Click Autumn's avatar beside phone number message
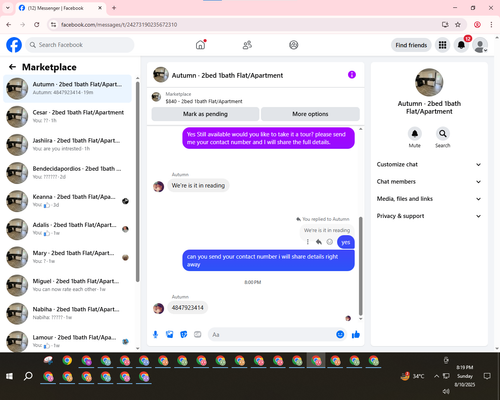 coord(158,308)
